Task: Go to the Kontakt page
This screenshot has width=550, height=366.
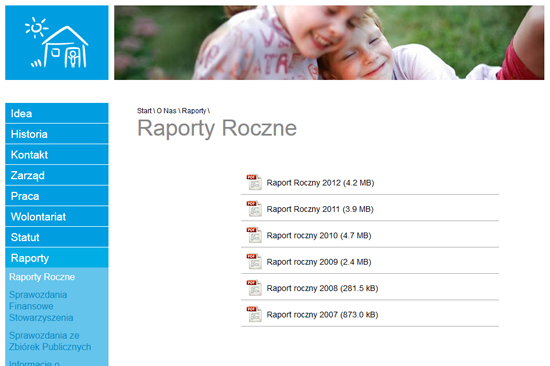Action: [57, 155]
